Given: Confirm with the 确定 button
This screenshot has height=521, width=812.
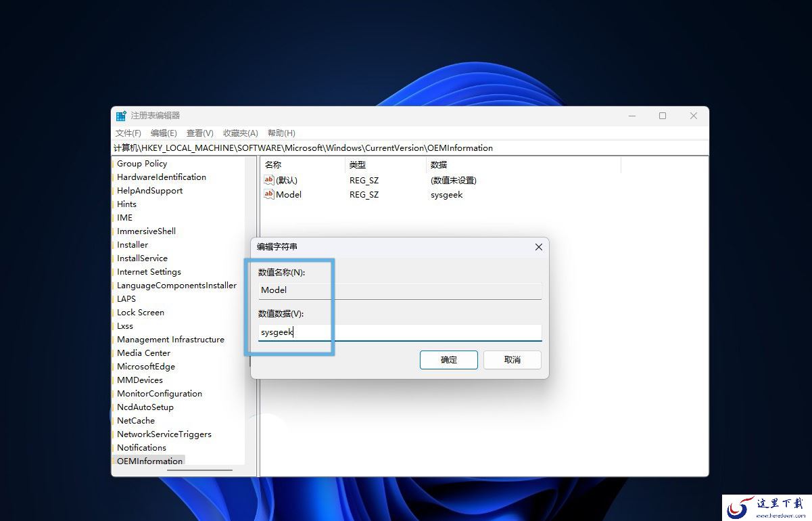Looking at the screenshot, I should tap(449, 360).
